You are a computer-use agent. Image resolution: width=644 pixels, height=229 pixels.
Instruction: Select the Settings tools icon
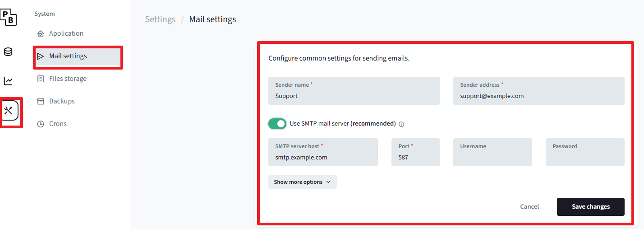[9, 110]
